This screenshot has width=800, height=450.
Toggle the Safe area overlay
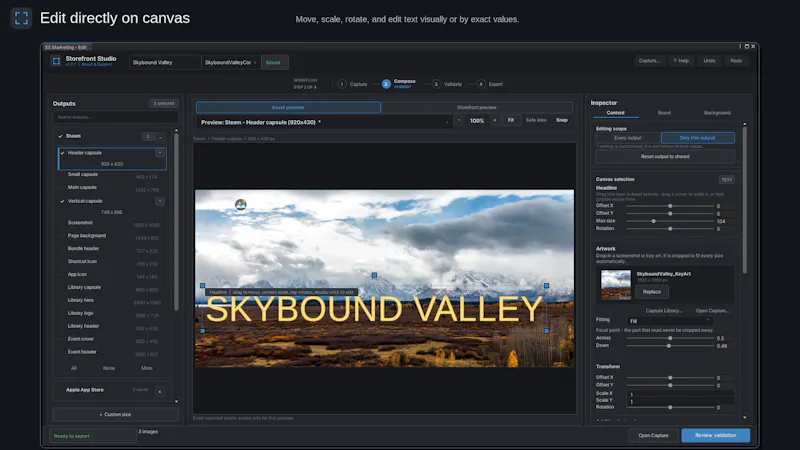click(x=536, y=120)
